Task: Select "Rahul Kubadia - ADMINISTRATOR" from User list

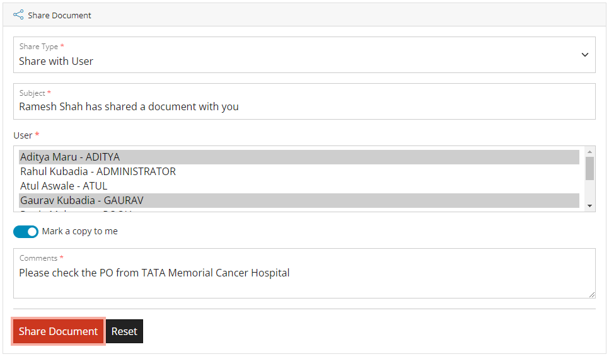Action: 97,171
